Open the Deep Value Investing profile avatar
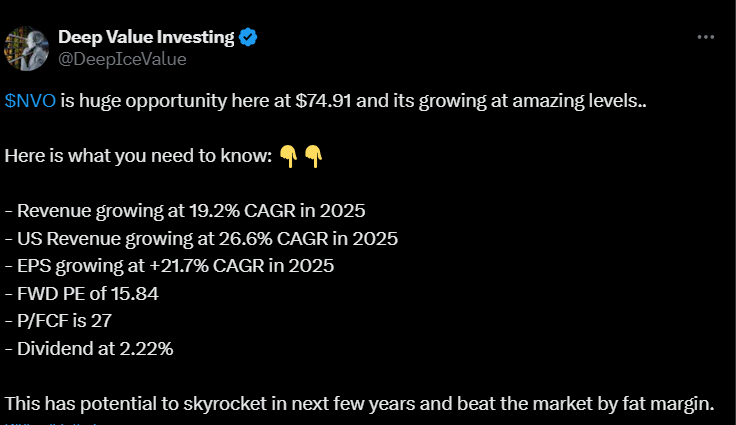 26,48
